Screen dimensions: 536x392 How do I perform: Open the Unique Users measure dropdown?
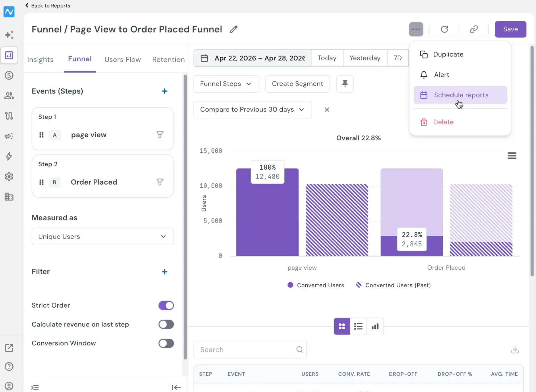coord(103,236)
